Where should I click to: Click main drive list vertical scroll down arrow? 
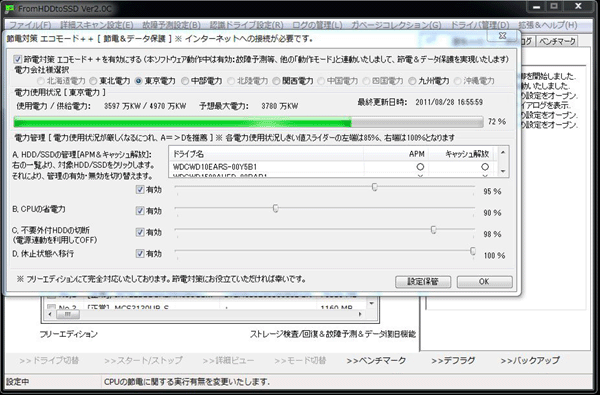click(371, 304)
